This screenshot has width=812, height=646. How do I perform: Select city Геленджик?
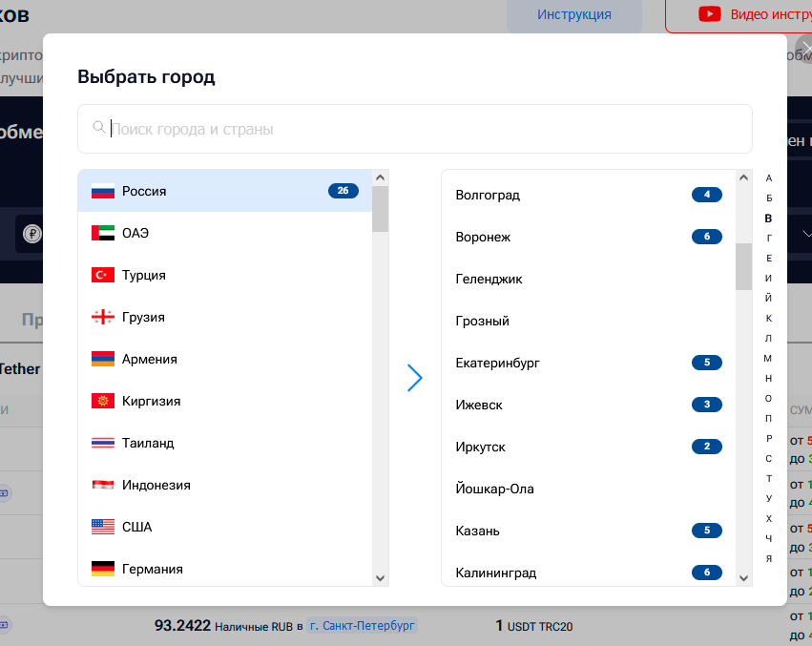pyautogui.click(x=589, y=279)
